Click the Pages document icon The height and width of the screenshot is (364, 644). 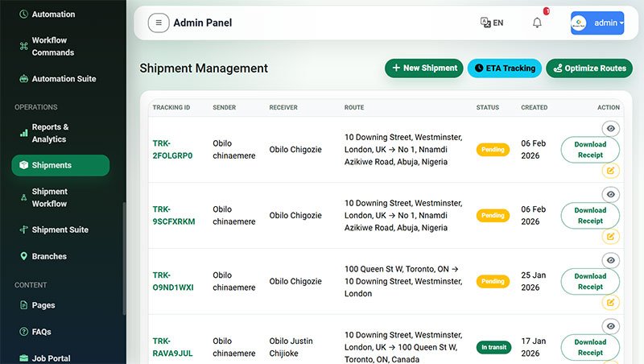24,305
